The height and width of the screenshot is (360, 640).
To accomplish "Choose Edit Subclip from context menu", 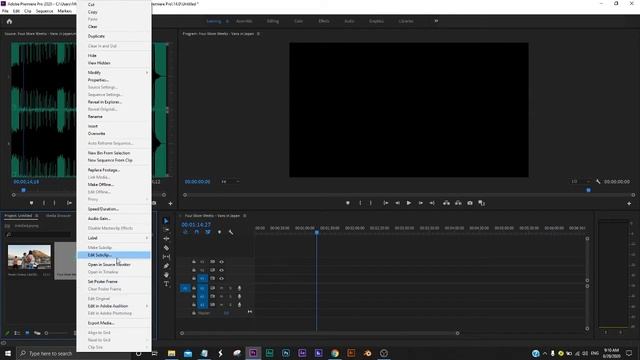I will point(114,255).
